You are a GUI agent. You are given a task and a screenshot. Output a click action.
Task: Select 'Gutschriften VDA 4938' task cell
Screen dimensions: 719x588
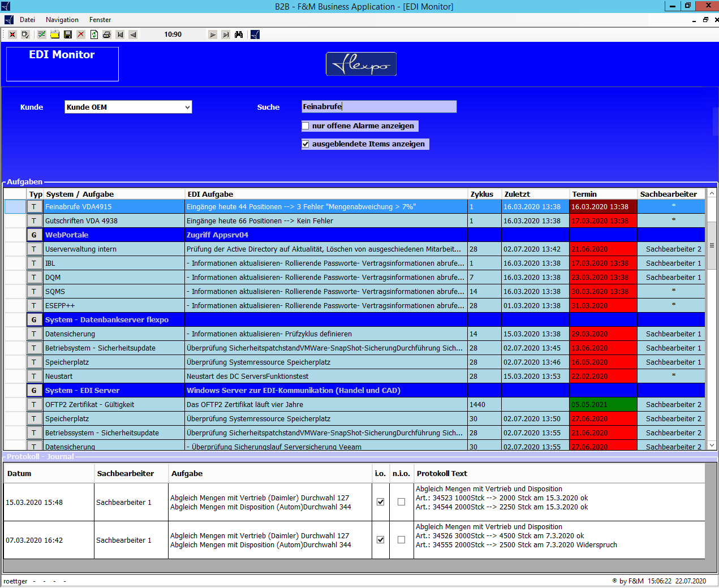click(114, 221)
